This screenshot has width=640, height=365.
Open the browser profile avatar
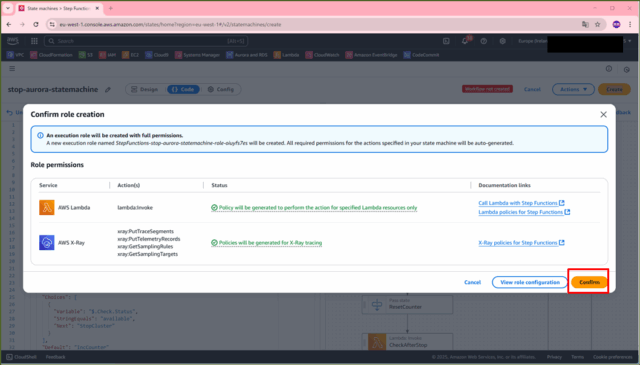click(616, 24)
